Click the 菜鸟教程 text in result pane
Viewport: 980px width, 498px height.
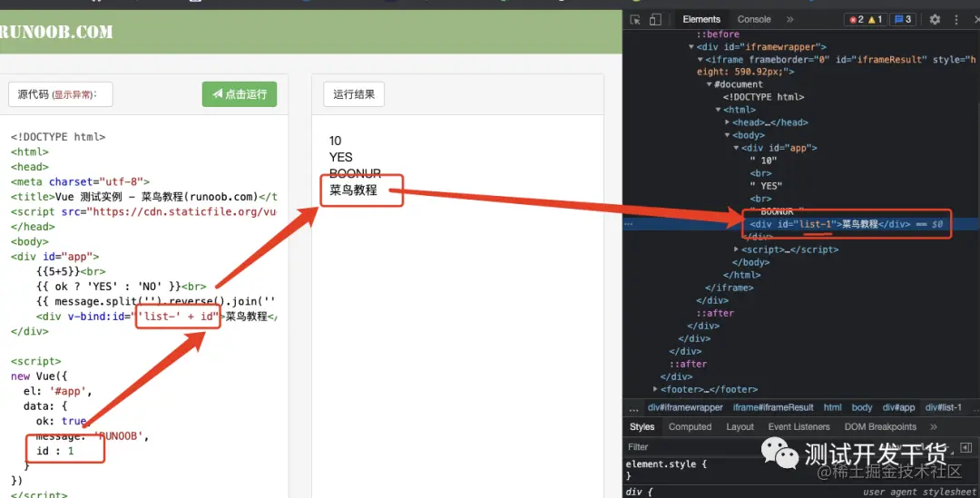coord(353,190)
